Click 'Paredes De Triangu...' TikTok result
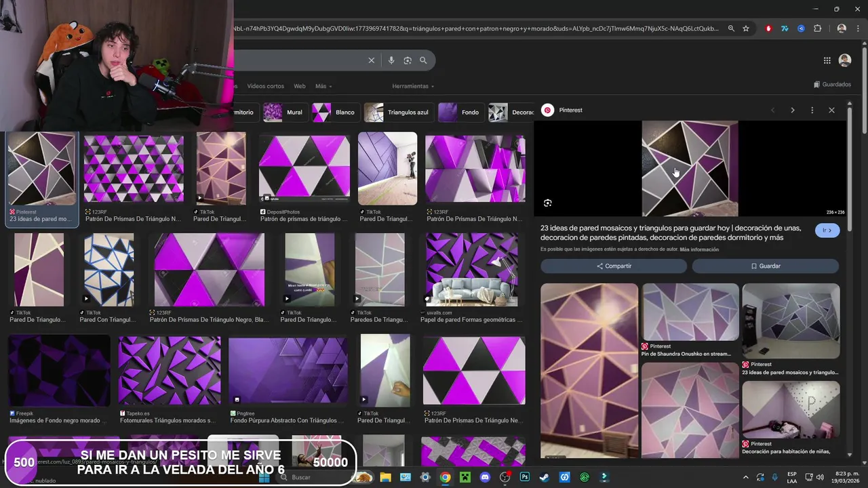Viewport: 868px width, 488px height. tap(380, 279)
